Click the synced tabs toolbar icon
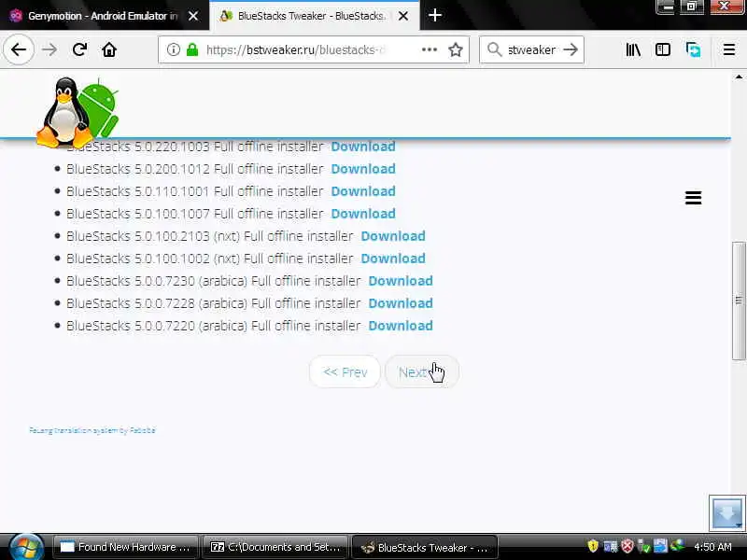The image size is (747, 560). (x=693, y=49)
